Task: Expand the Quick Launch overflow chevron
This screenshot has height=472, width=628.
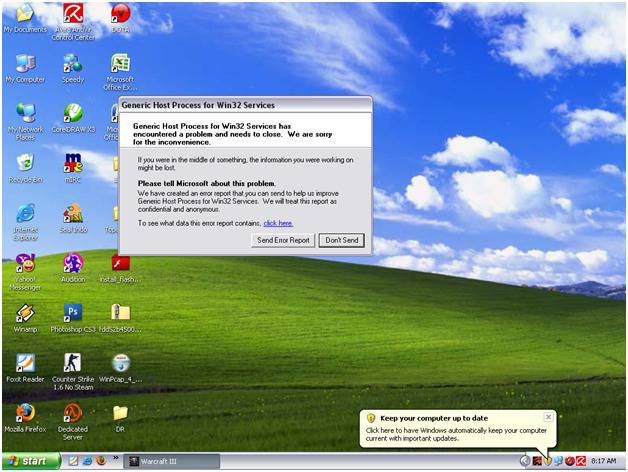Action: point(116,458)
